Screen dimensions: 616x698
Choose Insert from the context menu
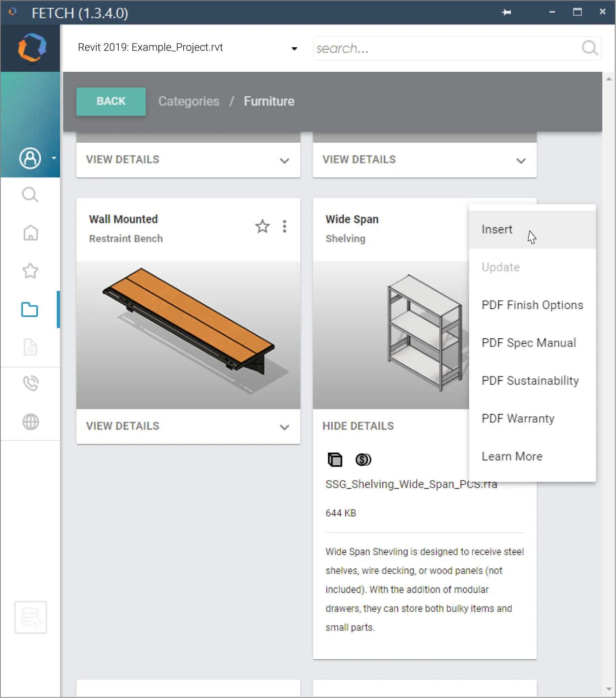532,229
